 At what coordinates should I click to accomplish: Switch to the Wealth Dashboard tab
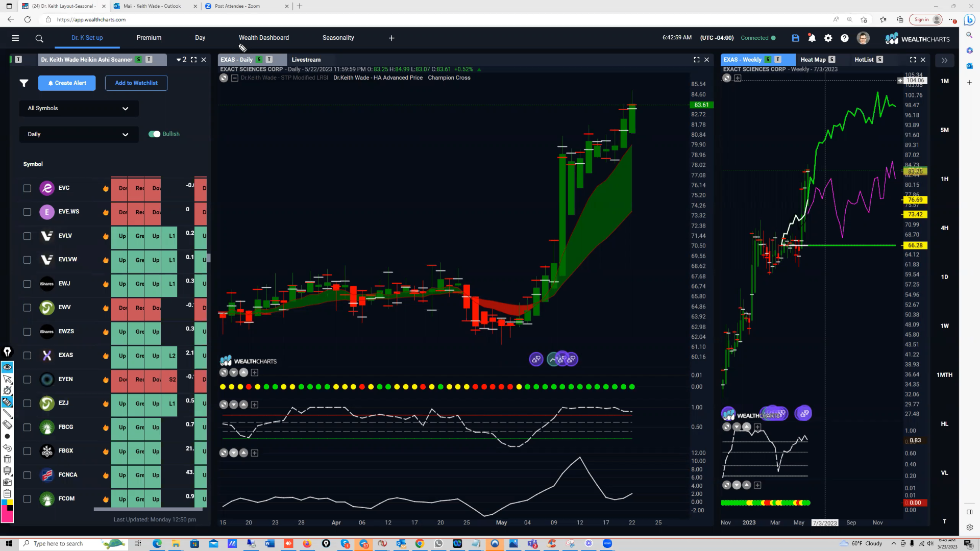(264, 38)
